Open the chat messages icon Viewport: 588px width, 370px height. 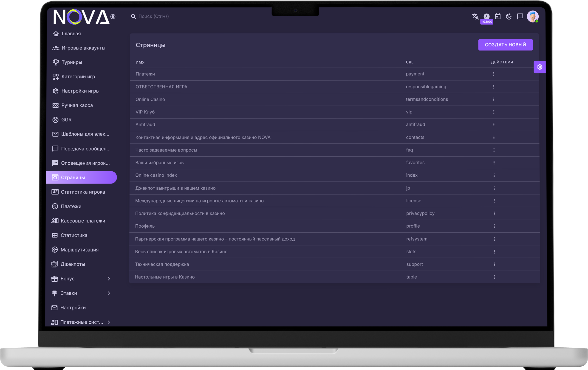point(520,16)
